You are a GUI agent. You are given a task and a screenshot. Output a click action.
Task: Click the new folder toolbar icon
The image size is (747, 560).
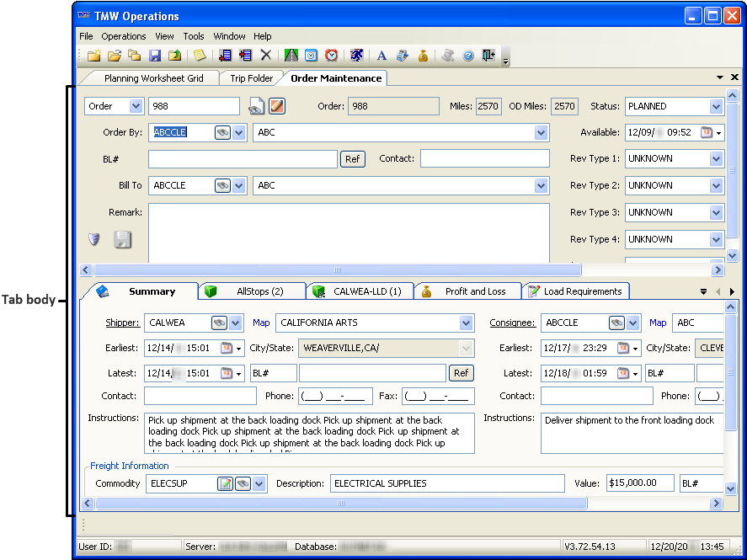pos(93,56)
